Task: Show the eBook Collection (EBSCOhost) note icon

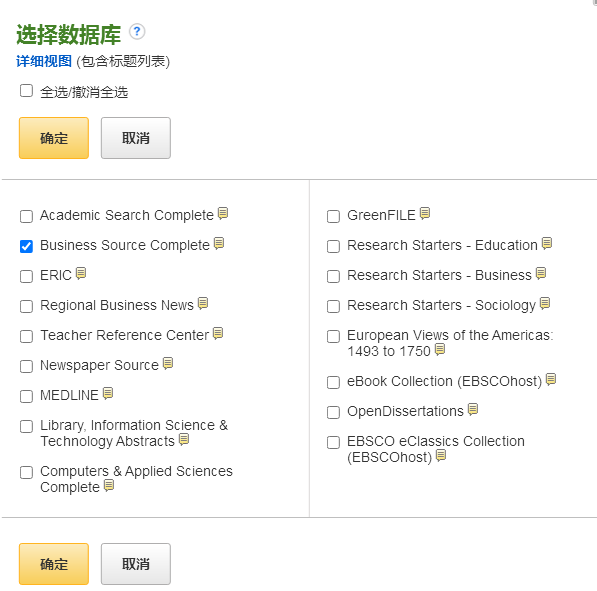Action: click(551, 379)
